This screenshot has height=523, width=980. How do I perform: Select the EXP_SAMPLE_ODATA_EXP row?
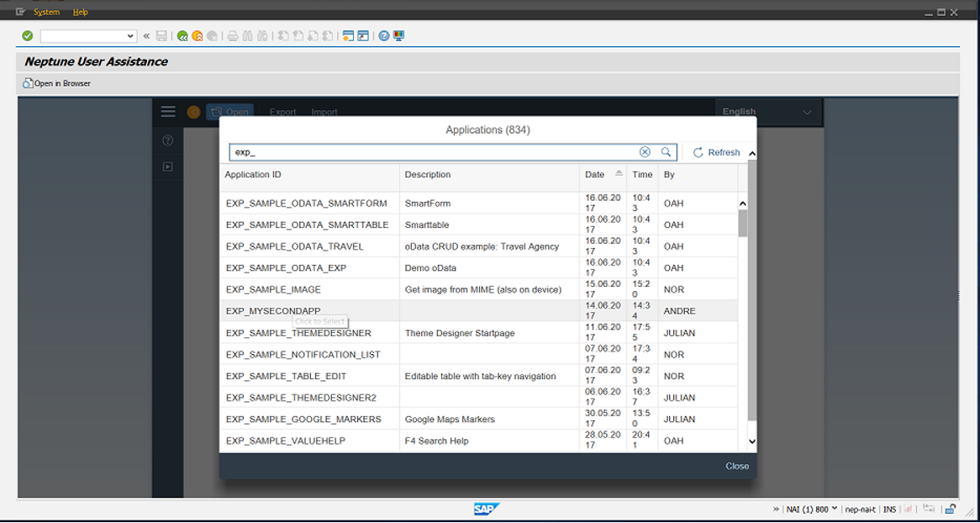479,267
